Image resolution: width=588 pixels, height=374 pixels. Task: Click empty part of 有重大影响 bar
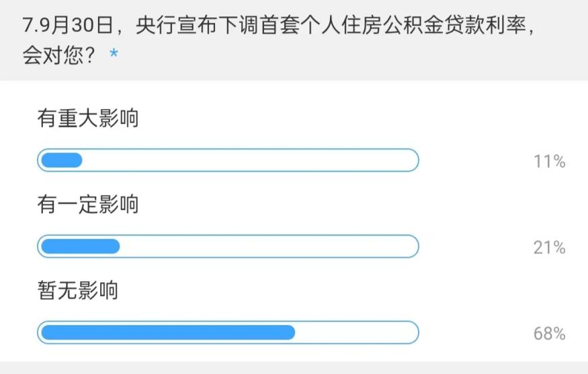coord(249,161)
